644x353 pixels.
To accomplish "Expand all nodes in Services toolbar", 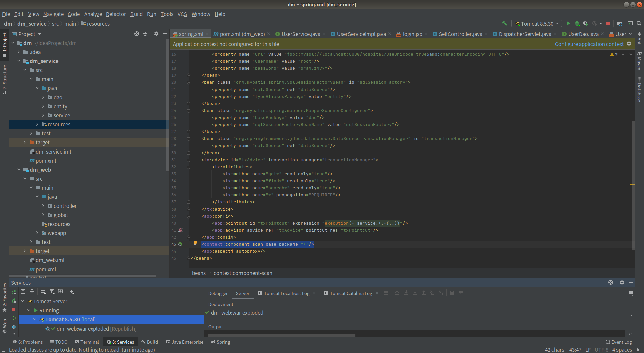I will [23, 292].
